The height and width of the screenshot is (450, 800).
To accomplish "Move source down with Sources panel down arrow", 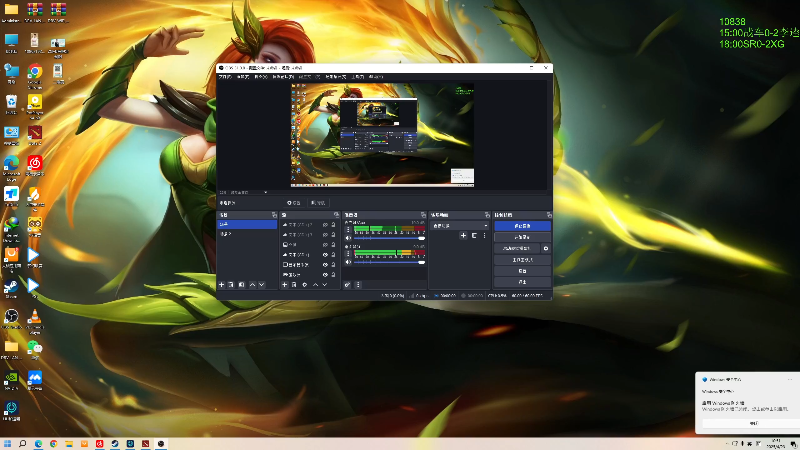I will (324, 285).
